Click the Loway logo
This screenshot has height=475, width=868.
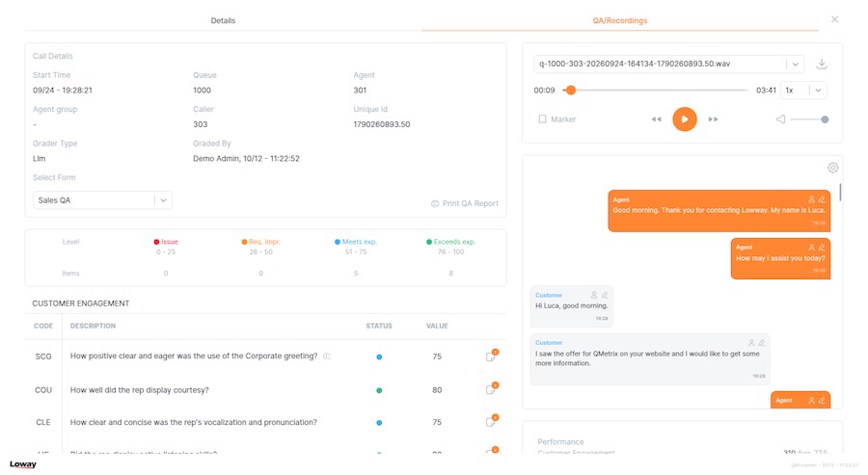pos(23,464)
